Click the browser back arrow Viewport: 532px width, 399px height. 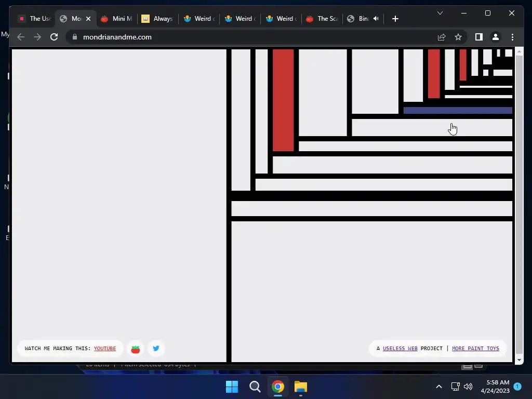pyautogui.click(x=21, y=37)
